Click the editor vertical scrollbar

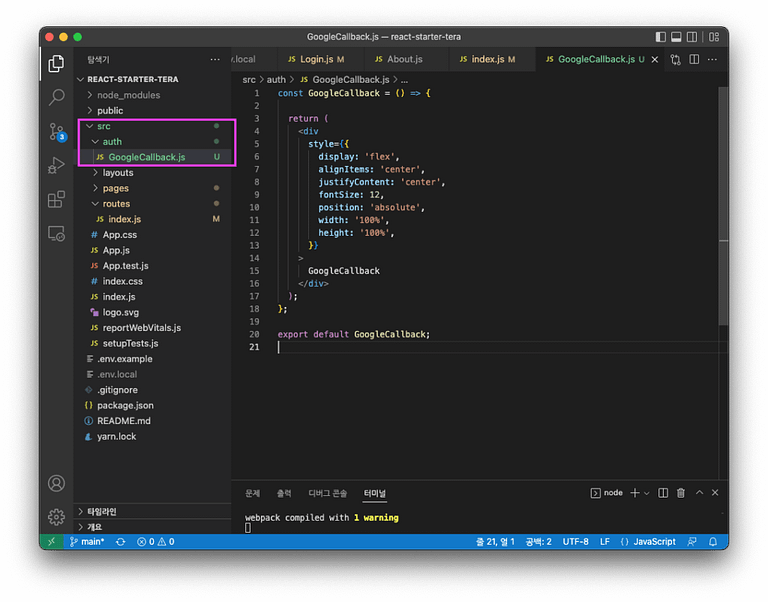tap(722, 200)
